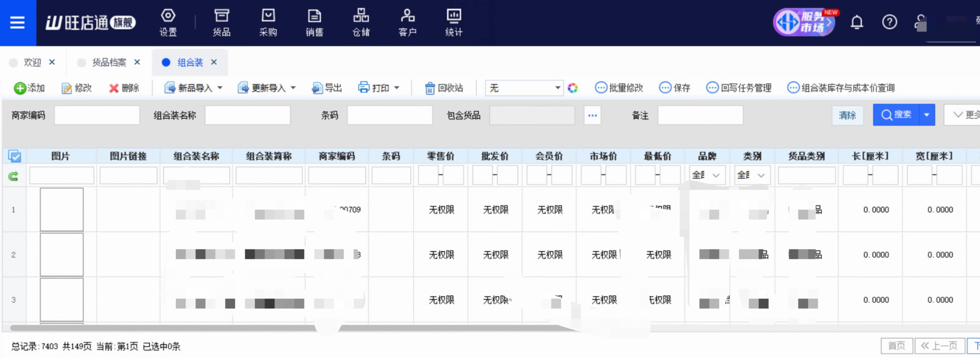Toggle the select-all checkbox in table header
The image size is (980, 358).
click(15, 157)
